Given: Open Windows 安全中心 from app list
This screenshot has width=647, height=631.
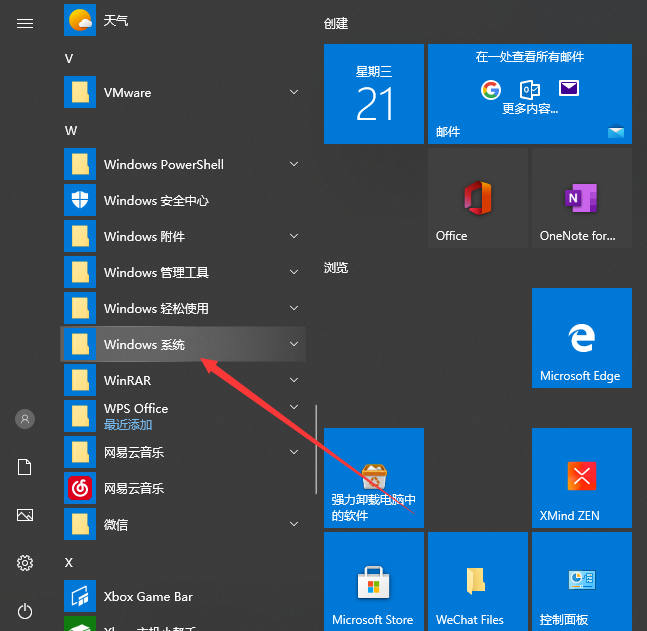Looking at the screenshot, I should click(x=156, y=200).
